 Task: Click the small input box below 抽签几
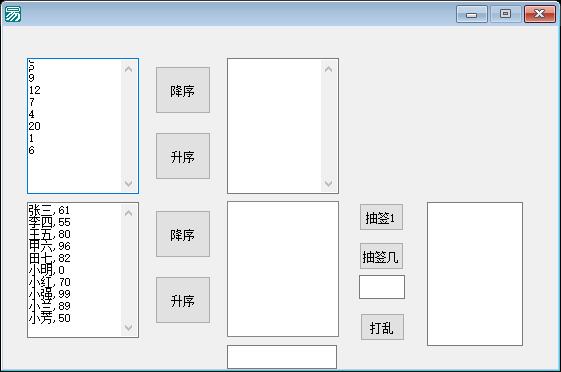(x=382, y=287)
